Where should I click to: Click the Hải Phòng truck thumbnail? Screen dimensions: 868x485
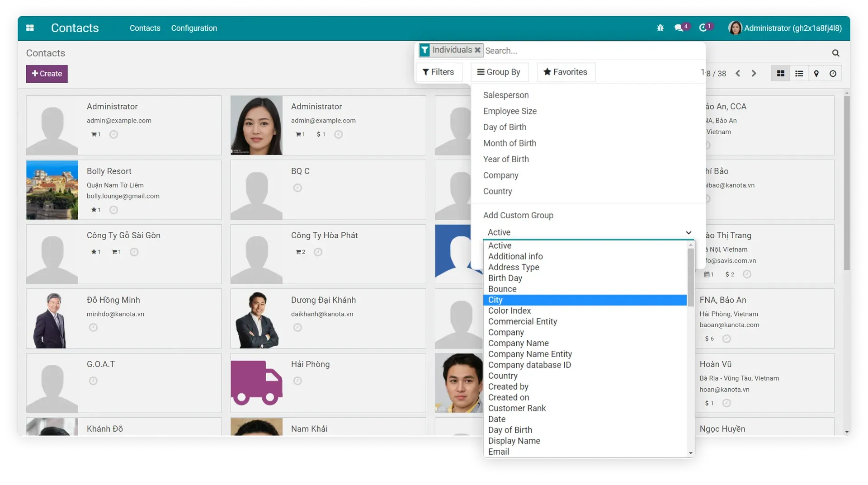pos(256,383)
